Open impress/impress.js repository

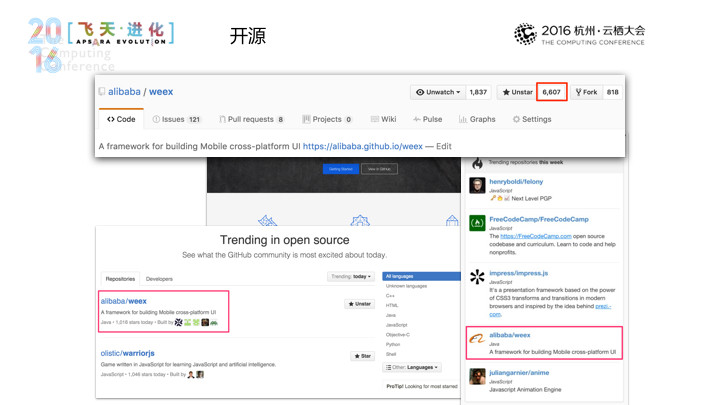pyautogui.click(x=519, y=273)
